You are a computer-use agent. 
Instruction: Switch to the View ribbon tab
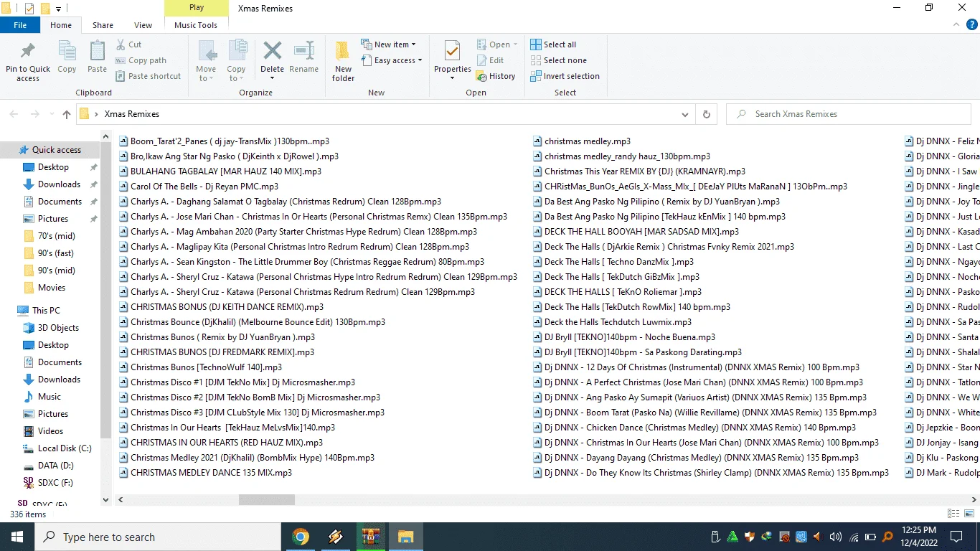tap(143, 25)
